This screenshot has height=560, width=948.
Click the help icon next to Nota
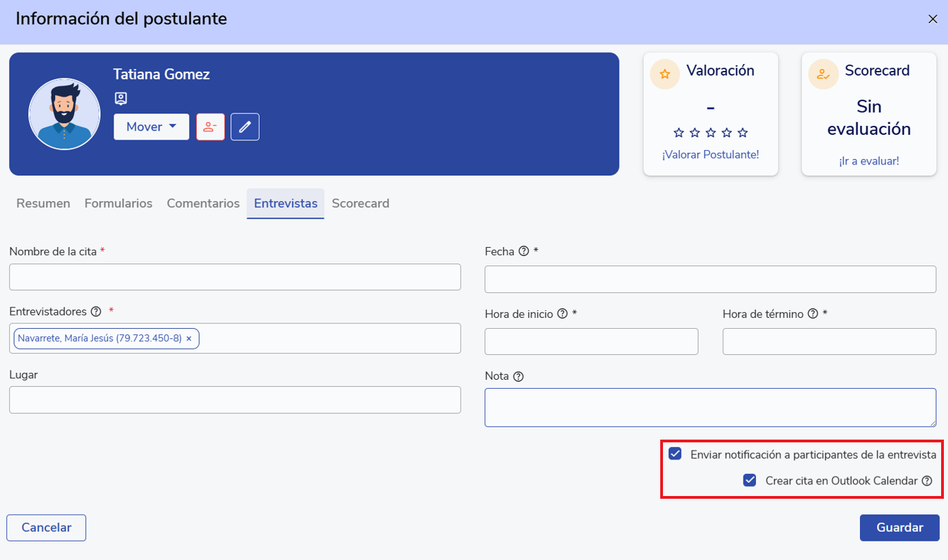(x=518, y=376)
